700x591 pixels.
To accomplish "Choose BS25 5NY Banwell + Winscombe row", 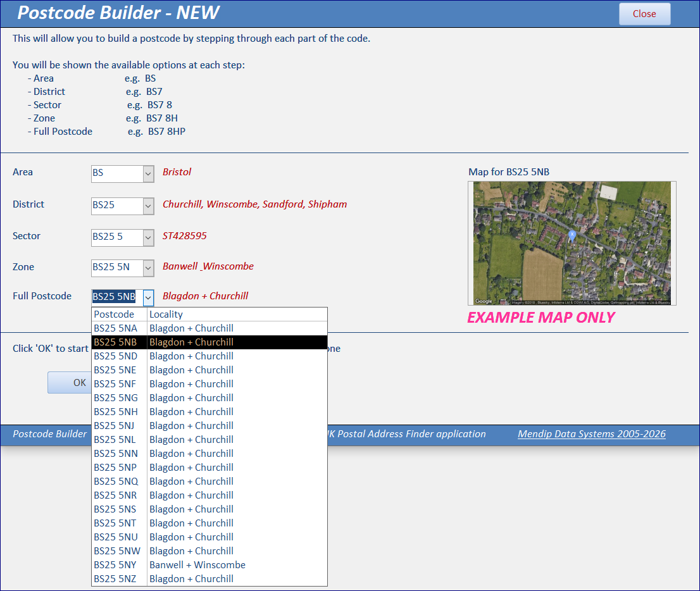I will (209, 565).
